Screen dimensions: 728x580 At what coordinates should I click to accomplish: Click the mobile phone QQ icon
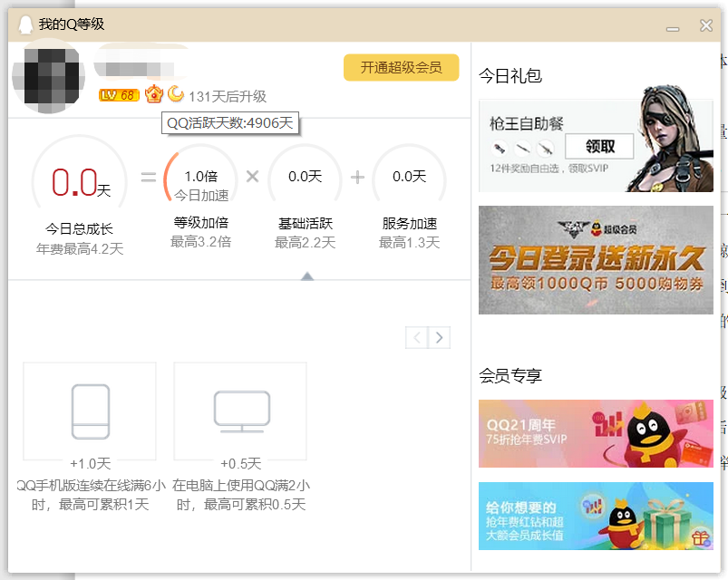(90, 411)
